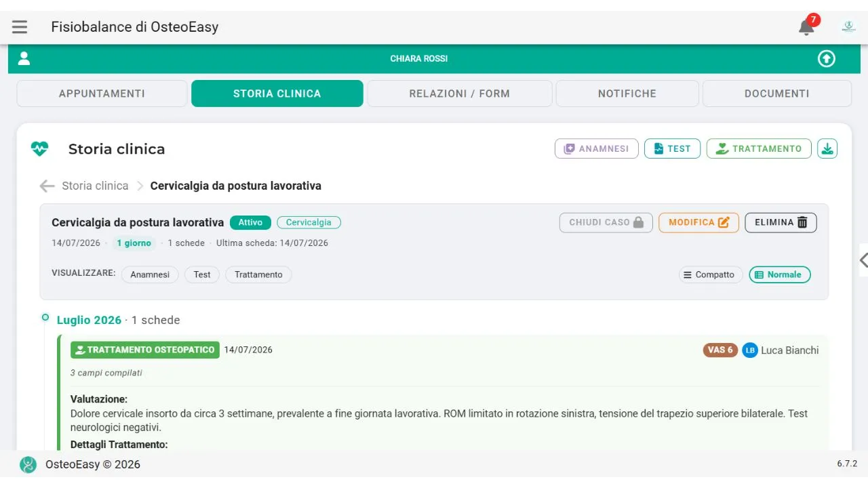This screenshot has width=868, height=488.
Task: Click the Attivo status badge
Action: 250,222
